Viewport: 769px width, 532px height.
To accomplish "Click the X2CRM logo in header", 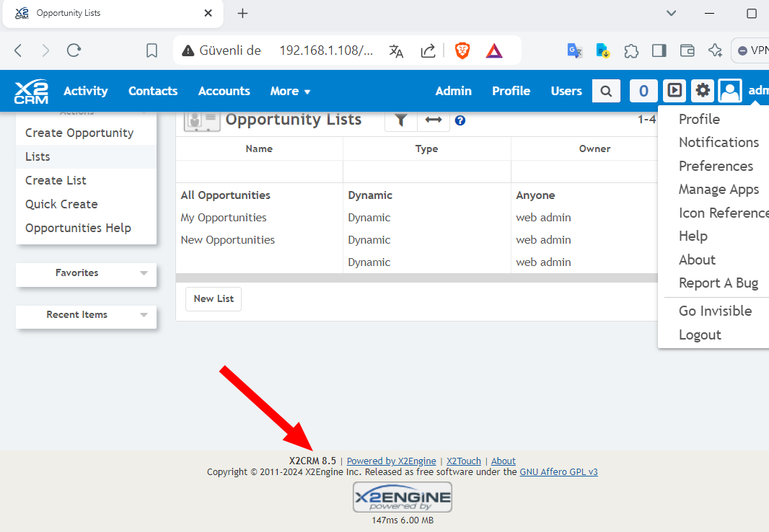I will [31, 91].
